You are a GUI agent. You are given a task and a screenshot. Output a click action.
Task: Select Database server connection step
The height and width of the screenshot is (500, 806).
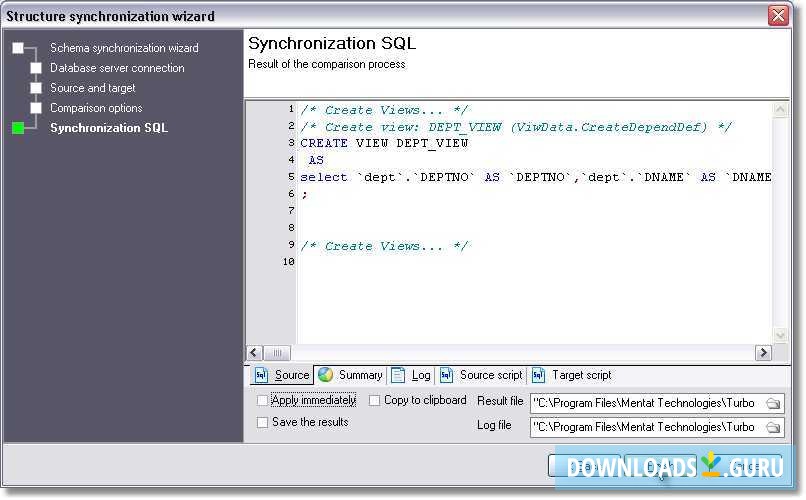pos(117,68)
